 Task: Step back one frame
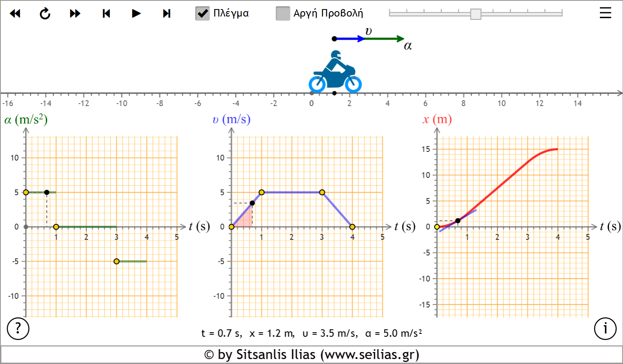(106, 14)
